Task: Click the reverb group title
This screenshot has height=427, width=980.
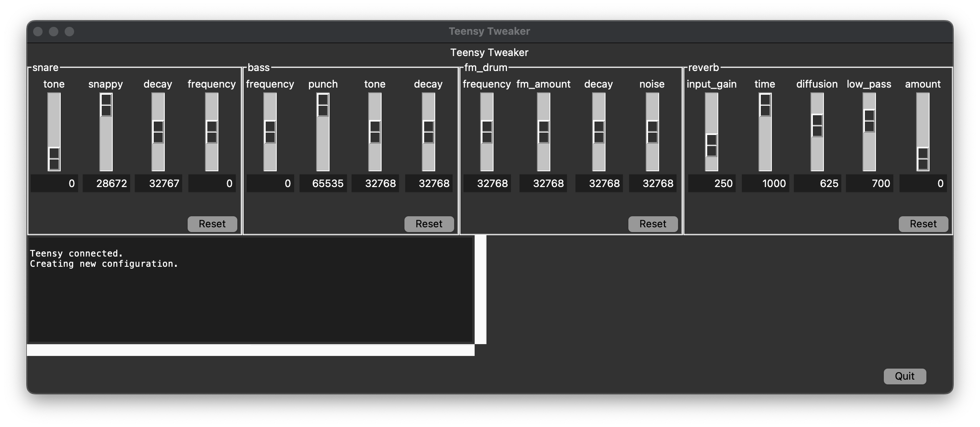Action: pyautogui.click(x=704, y=67)
